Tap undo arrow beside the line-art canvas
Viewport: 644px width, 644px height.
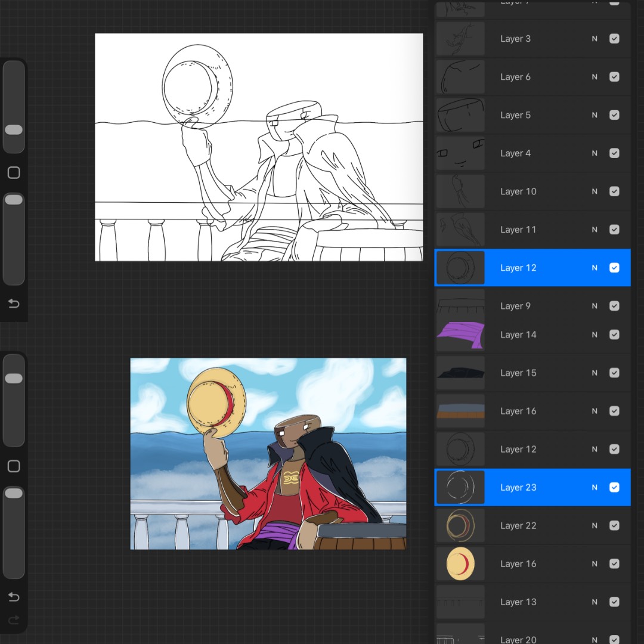tap(14, 304)
